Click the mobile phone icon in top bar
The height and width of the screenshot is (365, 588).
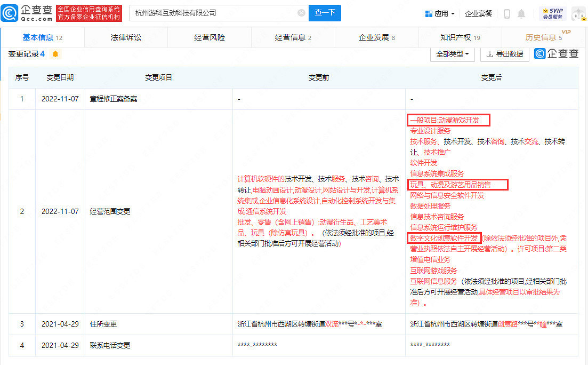point(506,13)
